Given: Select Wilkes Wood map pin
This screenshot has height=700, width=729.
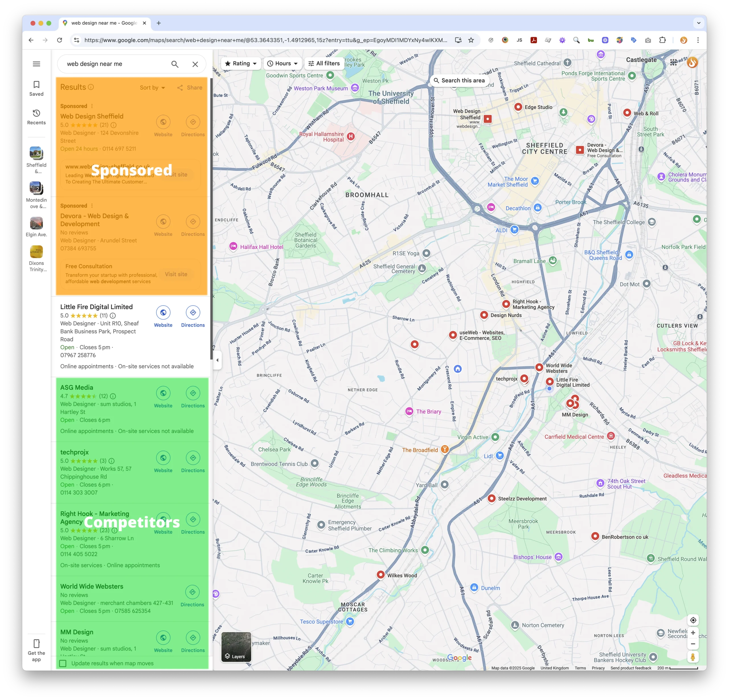Looking at the screenshot, I should (380, 575).
